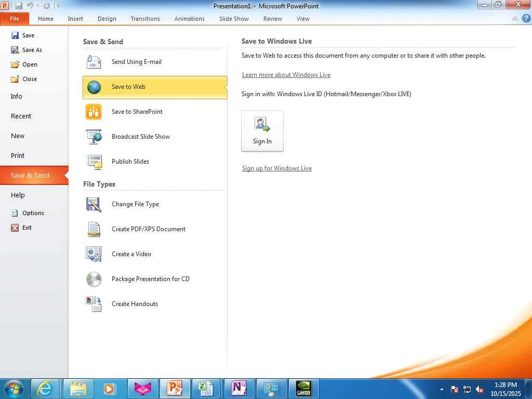The image size is (532, 399).
Task: Switch to the Animations ribbon tab
Action: [189, 19]
